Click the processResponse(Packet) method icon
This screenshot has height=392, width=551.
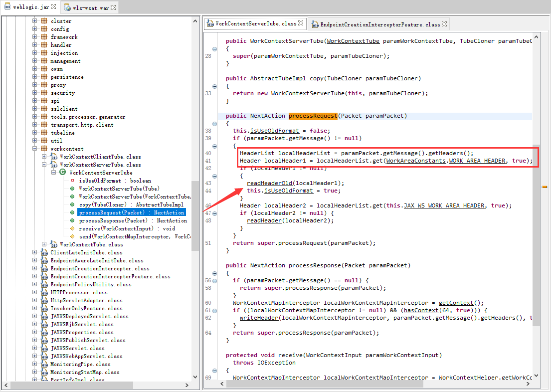click(x=72, y=220)
